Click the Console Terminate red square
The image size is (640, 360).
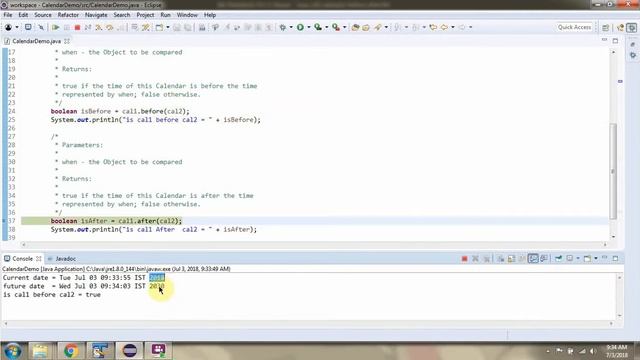pos(464,258)
